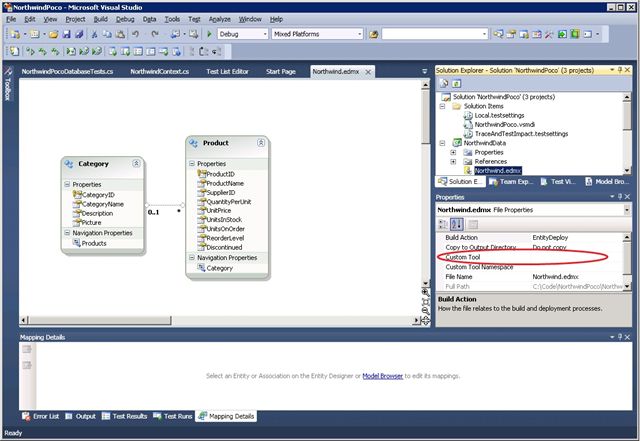Switch to Model Browser panel tab
This screenshot has width=640, height=441.
click(x=608, y=182)
